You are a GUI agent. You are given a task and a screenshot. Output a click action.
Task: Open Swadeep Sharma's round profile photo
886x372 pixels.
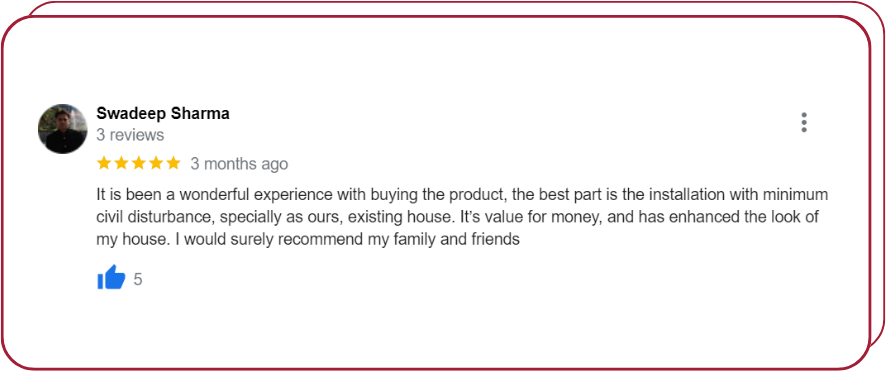tap(63, 129)
